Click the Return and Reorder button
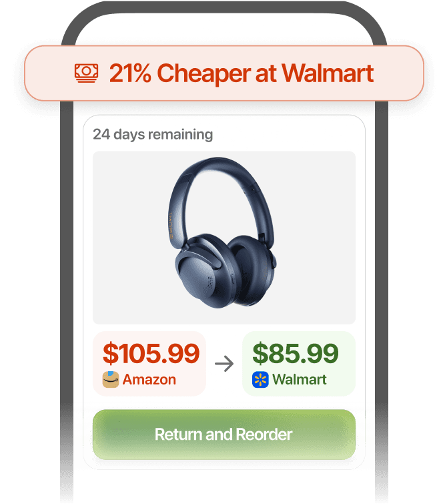The width and height of the screenshot is (447, 504). coord(224,435)
